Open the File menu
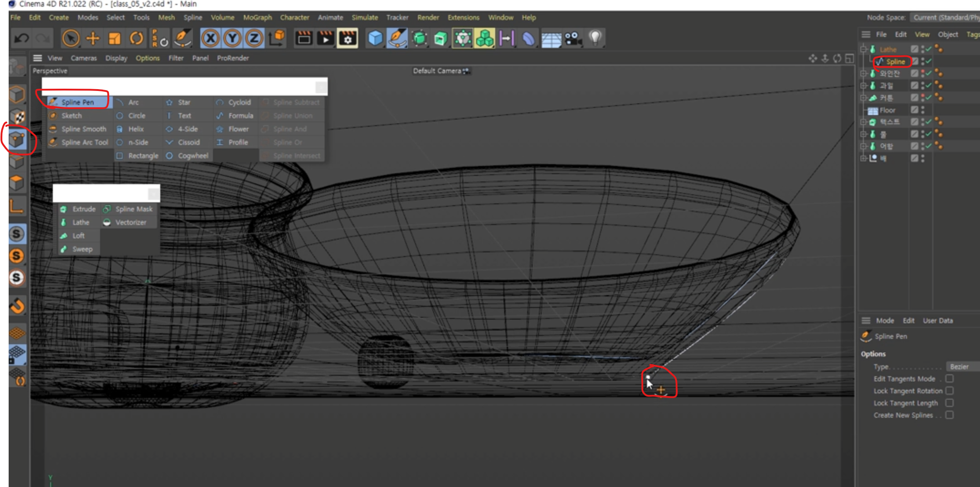 click(15, 17)
